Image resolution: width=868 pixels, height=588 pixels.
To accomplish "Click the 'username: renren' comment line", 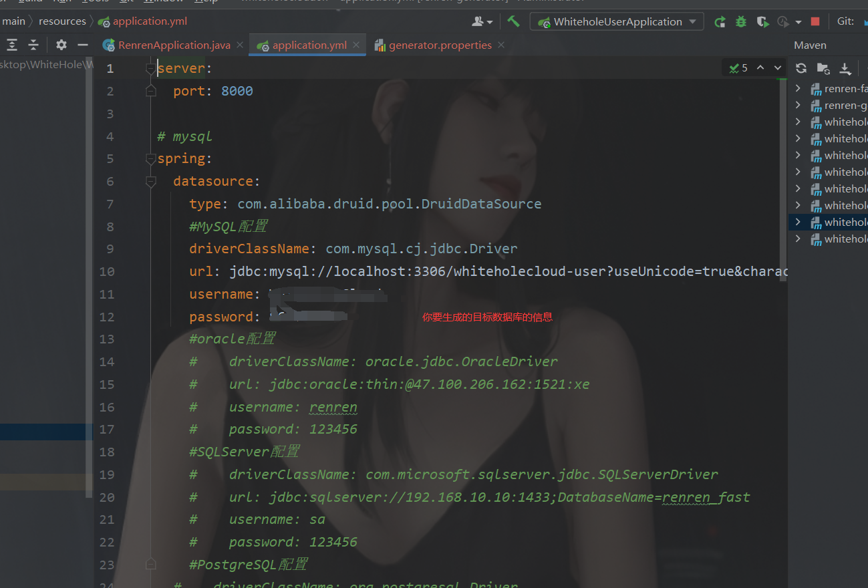I will (x=273, y=407).
